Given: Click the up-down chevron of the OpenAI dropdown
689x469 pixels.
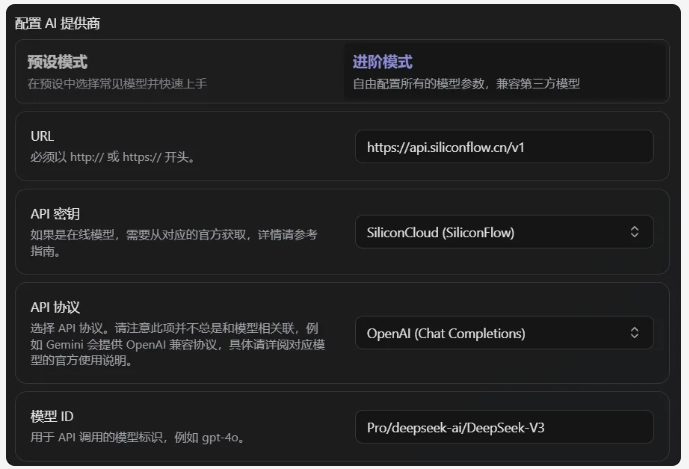Looking at the screenshot, I should 634,333.
